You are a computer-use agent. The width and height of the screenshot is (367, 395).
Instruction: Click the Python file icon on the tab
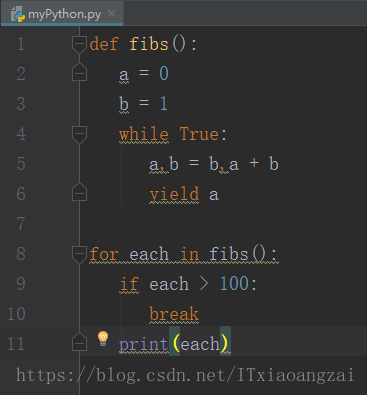18,14
